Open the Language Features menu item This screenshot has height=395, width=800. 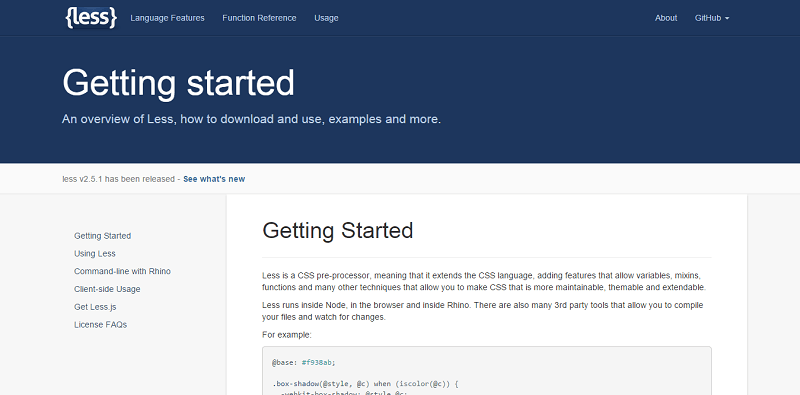point(167,18)
